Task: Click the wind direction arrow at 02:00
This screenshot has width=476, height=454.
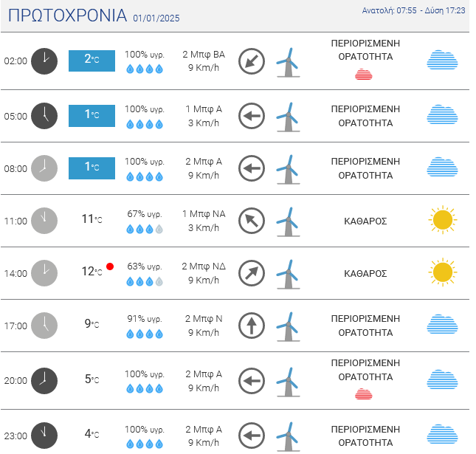Action: [x=252, y=61]
